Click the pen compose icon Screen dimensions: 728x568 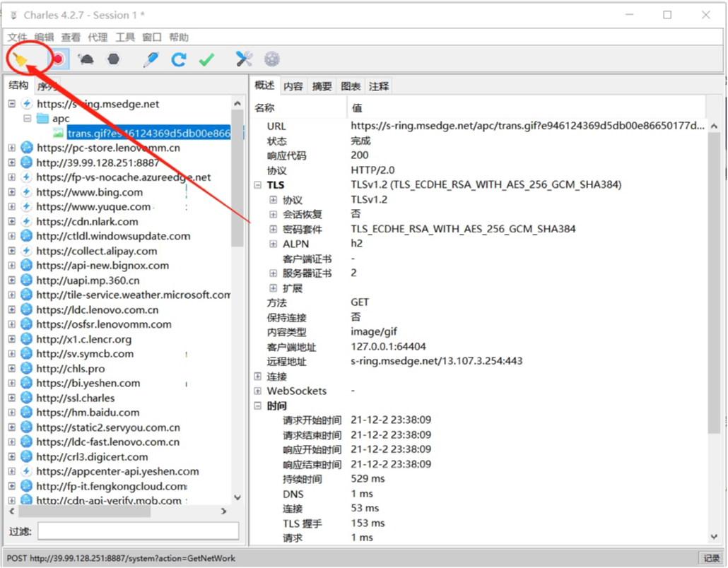click(x=151, y=59)
